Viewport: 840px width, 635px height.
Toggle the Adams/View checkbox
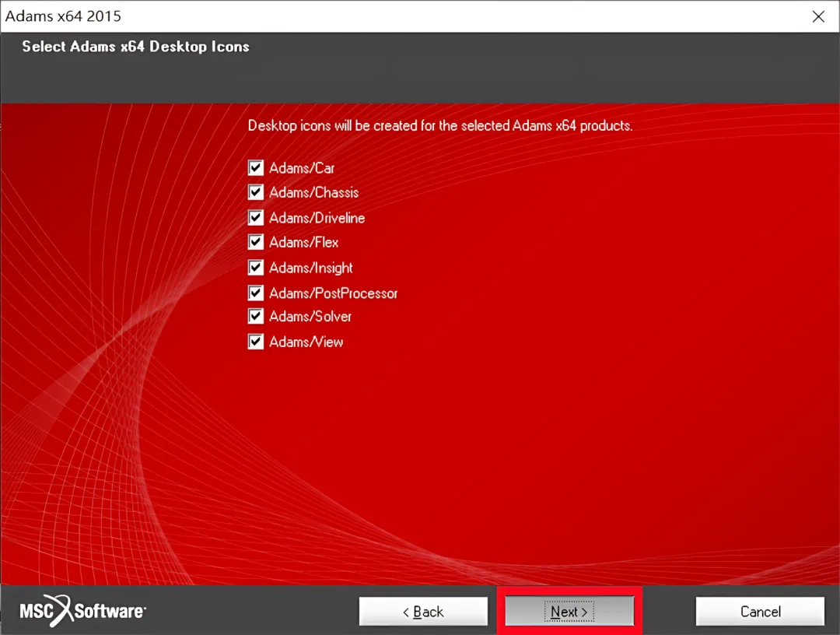[x=256, y=342]
